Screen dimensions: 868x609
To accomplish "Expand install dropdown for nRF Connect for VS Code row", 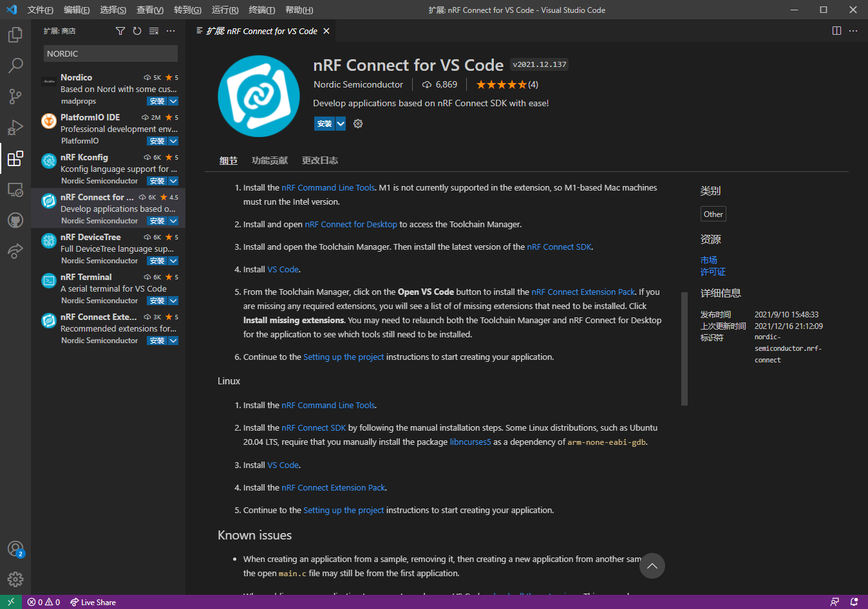I will [x=173, y=221].
